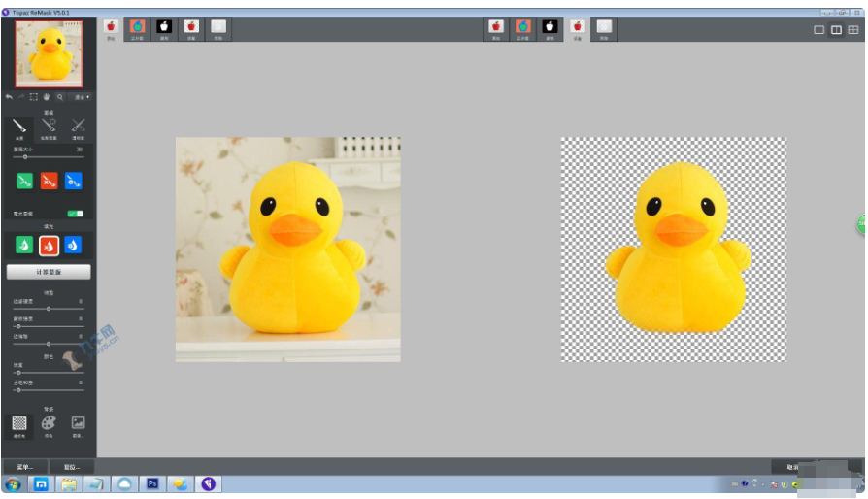The width and height of the screenshot is (868, 499).
Task: Show original view in right pane
Action: (x=496, y=29)
